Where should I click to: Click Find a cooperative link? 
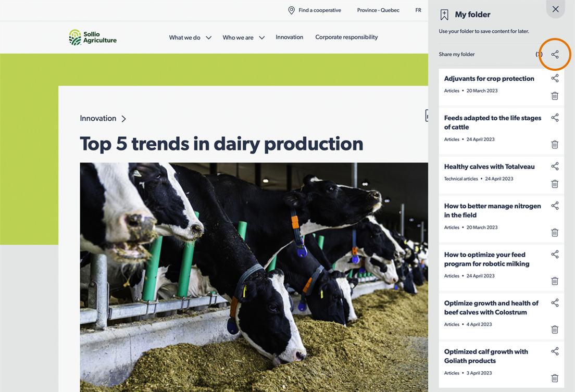pyautogui.click(x=315, y=10)
